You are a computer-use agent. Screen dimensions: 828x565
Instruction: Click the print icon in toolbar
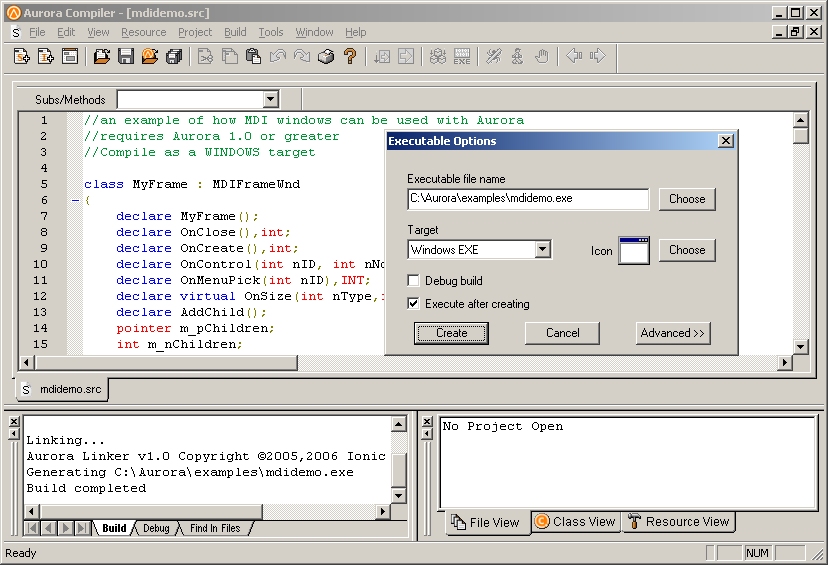(326, 57)
